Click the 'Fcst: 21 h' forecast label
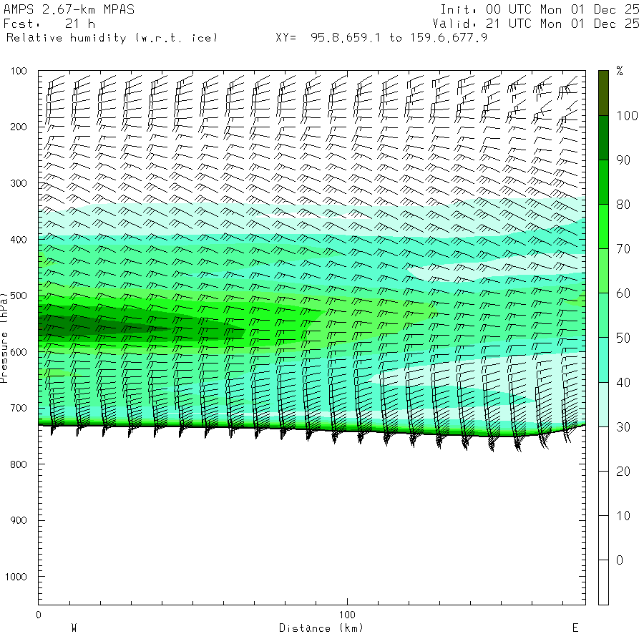 [49, 24]
